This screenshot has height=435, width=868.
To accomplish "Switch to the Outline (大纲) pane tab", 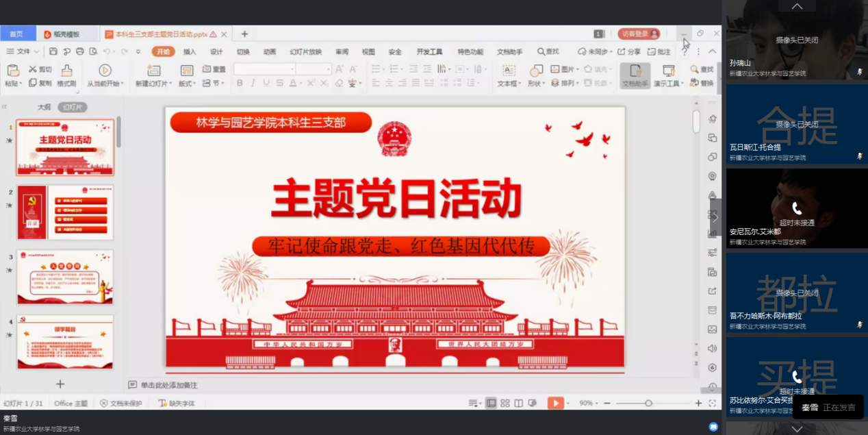I will [44, 107].
